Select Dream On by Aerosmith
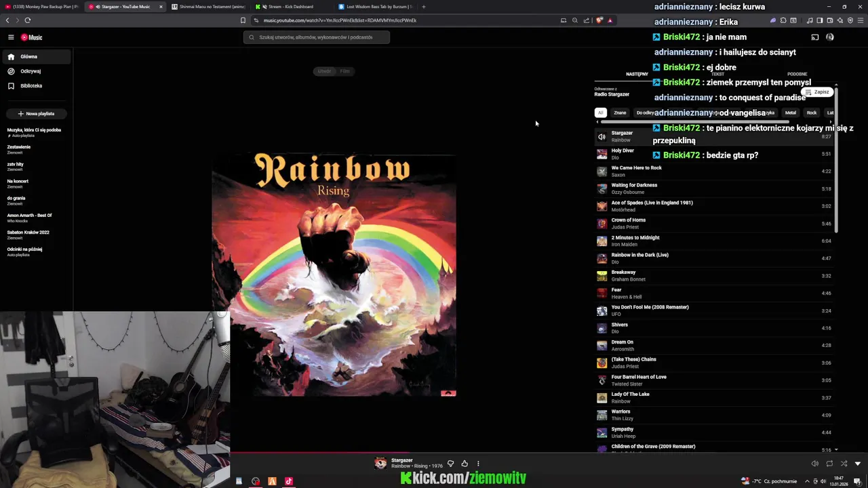 tap(713, 346)
